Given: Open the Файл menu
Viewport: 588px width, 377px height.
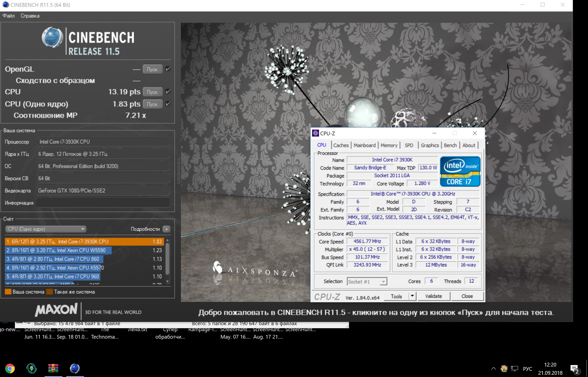Looking at the screenshot, I should (x=8, y=16).
